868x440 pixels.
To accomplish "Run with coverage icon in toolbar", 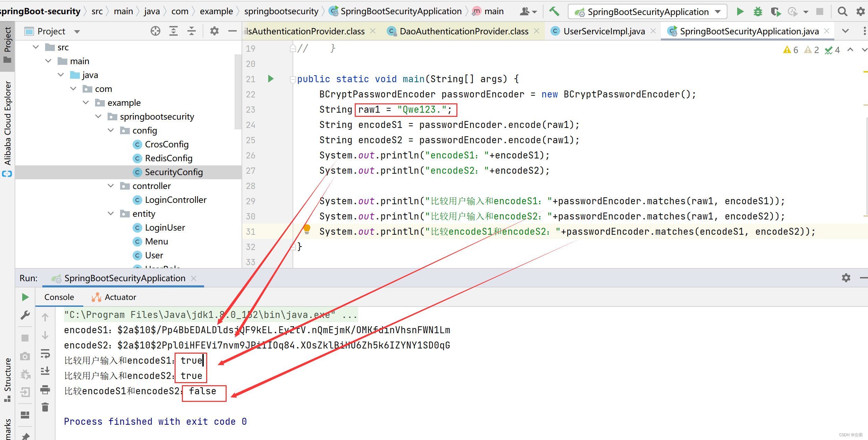I will pyautogui.click(x=775, y=11).
